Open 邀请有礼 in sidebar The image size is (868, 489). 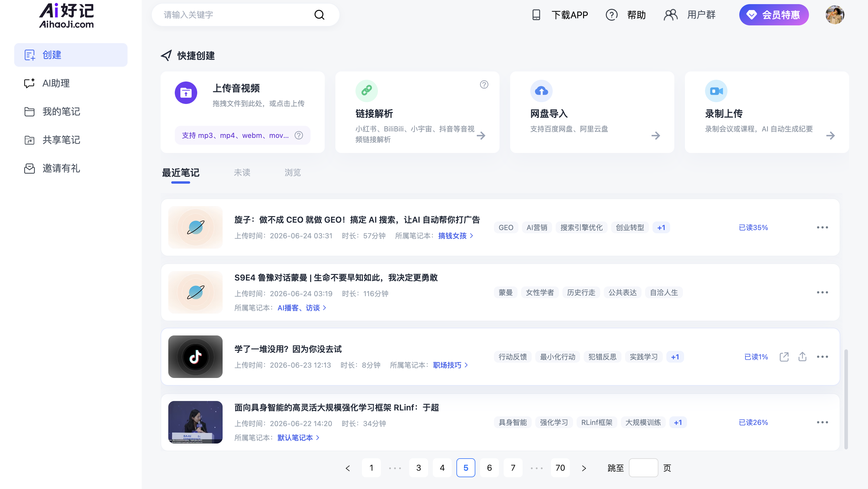click(x=71, y=168)
